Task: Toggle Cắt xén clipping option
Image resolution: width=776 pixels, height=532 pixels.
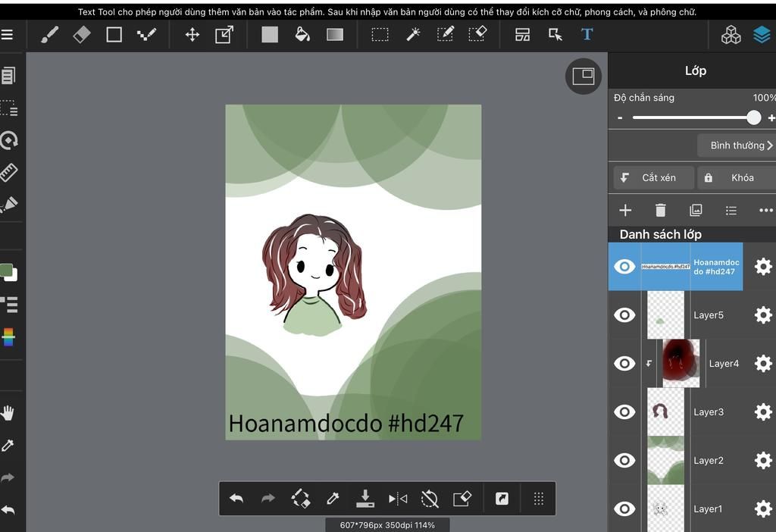Action: click(653, 177)
